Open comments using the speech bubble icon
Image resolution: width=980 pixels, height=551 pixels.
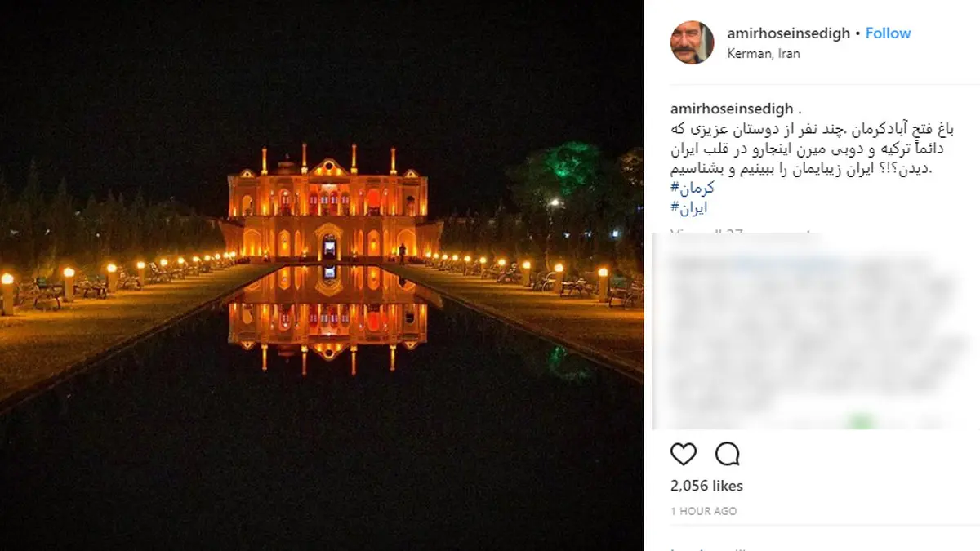(x=728, y=454)
